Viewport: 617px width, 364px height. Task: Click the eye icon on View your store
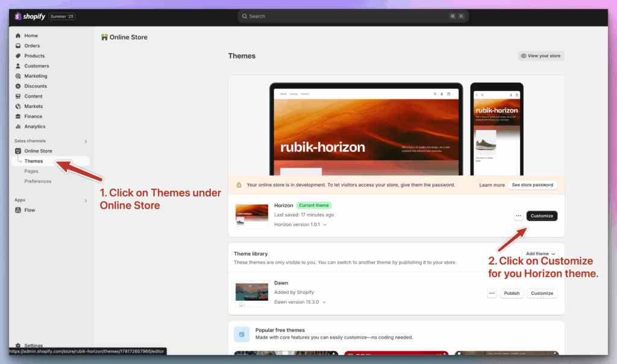point(524,56)
